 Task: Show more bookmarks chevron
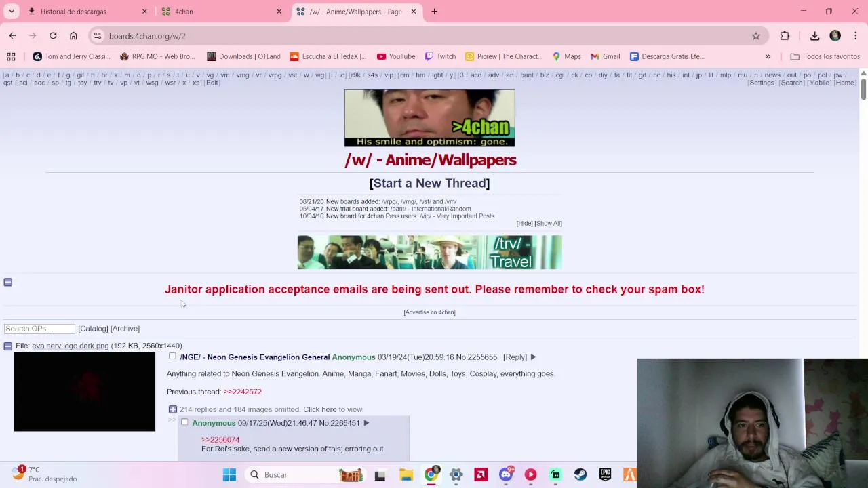click(x=768, y=56)
